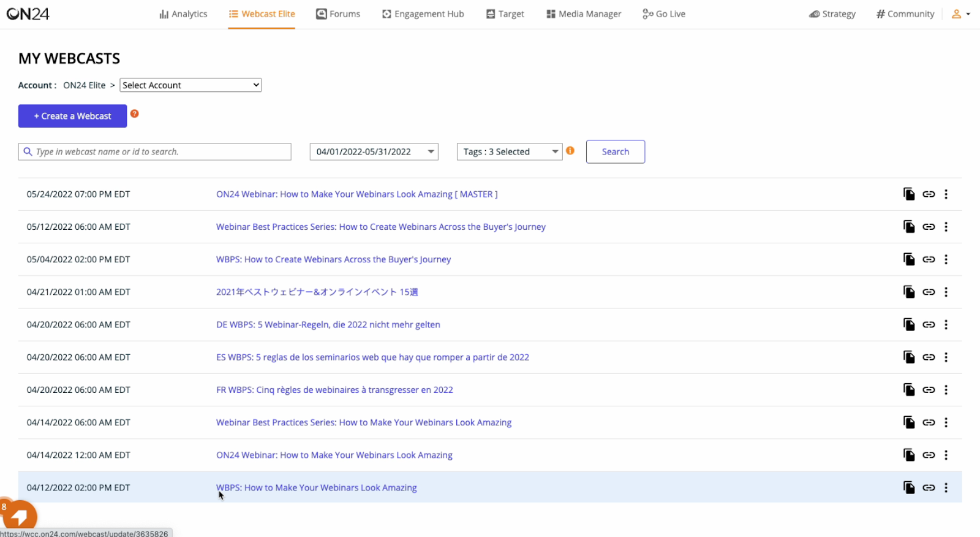Open the Analytics menu

point(183,14)
